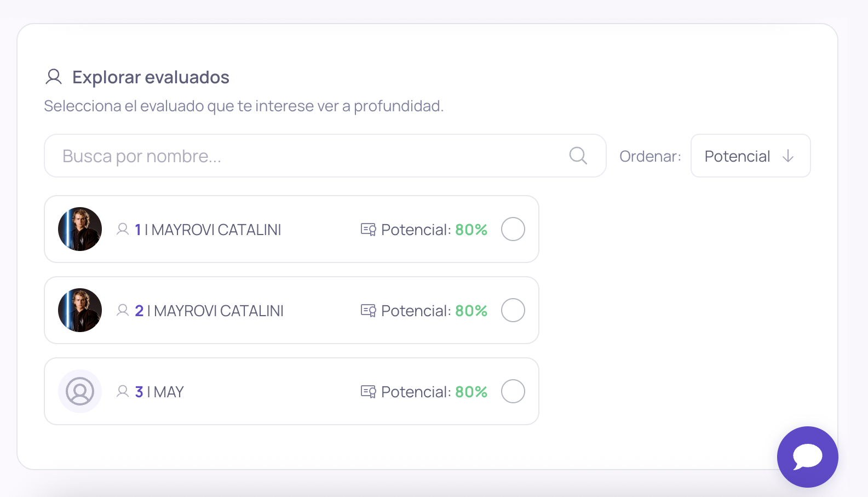Click the certificate icon in row 2

pyautogui.click(x=369, y=311)
